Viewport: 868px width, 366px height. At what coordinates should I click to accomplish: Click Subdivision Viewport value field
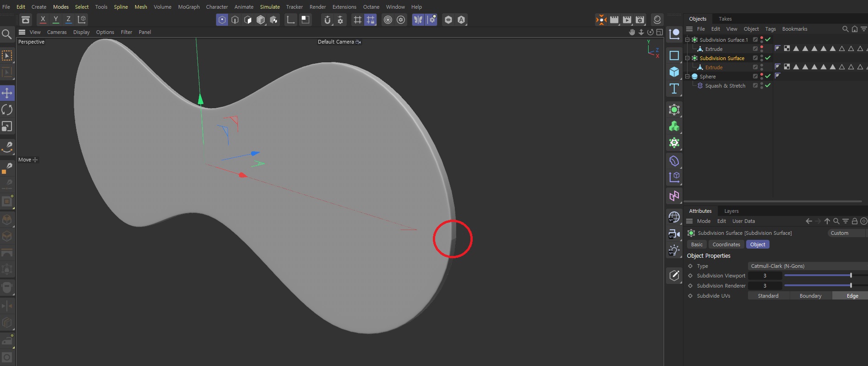[765, 276]
